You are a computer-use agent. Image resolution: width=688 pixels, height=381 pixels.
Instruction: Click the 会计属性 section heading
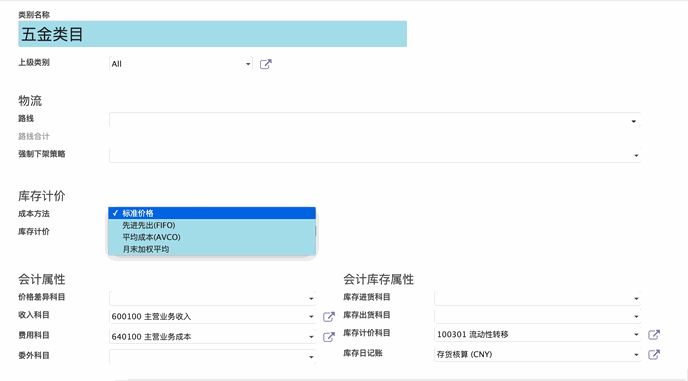(42, 279)
